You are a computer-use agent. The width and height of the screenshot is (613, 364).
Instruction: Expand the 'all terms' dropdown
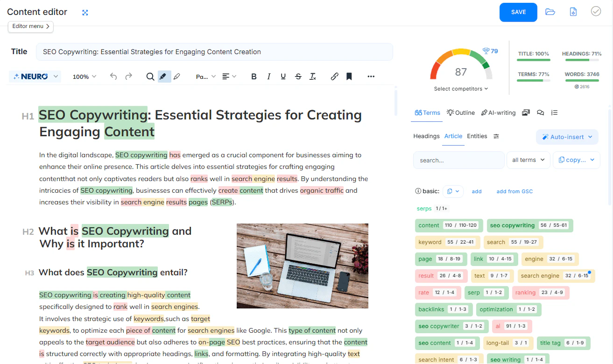point(528,160)
